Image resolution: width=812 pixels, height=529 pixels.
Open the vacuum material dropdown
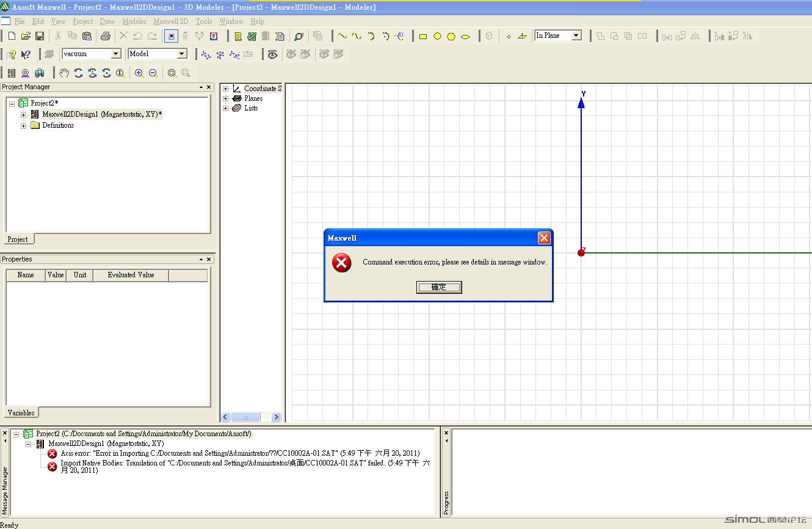click(x=116, y=54)
